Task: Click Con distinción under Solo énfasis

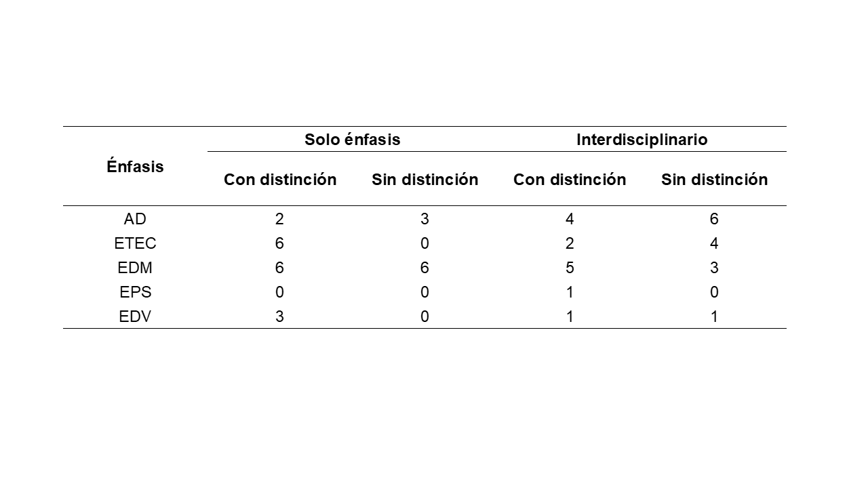Action: pyautogui.click(x=280, y=180)
